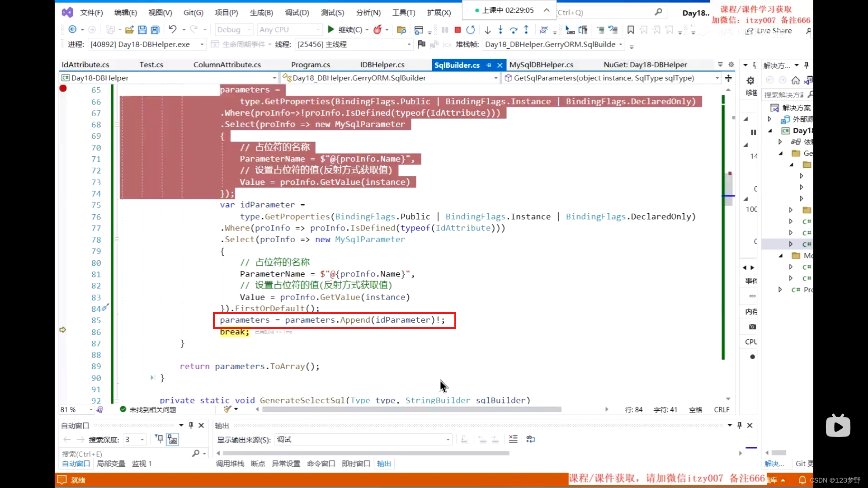Screen dimensions: 868x488
Task: Toggle the highlighted view button in 自动窗口 toolbar
Action: pos(172,439)
